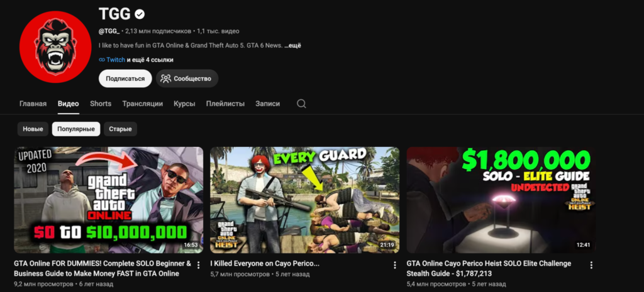Click the 16:53 duration badge
The width and height of the screenshot is (644, 292).
[x=191, y=245]
